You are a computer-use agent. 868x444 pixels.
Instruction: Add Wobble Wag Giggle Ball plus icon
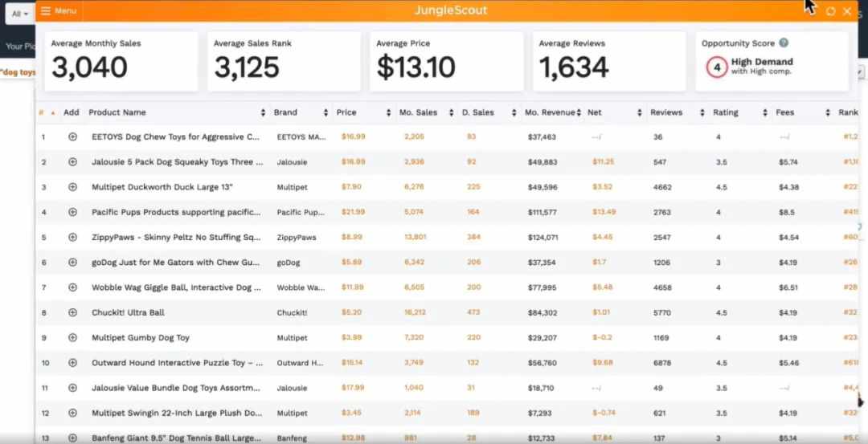click(x=72, y=287)
